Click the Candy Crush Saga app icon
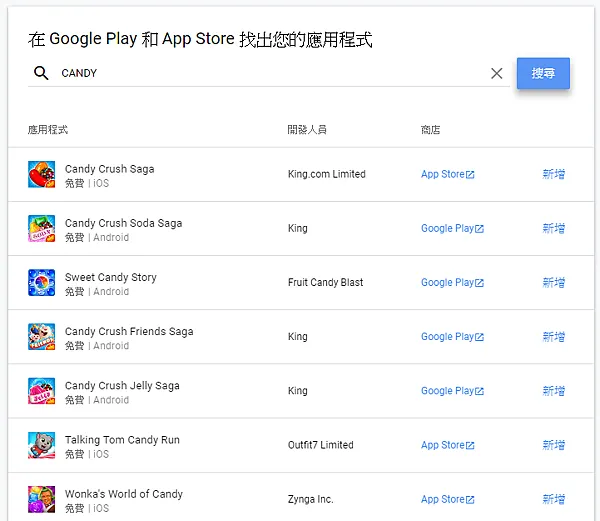This screenshot has height=521, width=600. point(41,175)
